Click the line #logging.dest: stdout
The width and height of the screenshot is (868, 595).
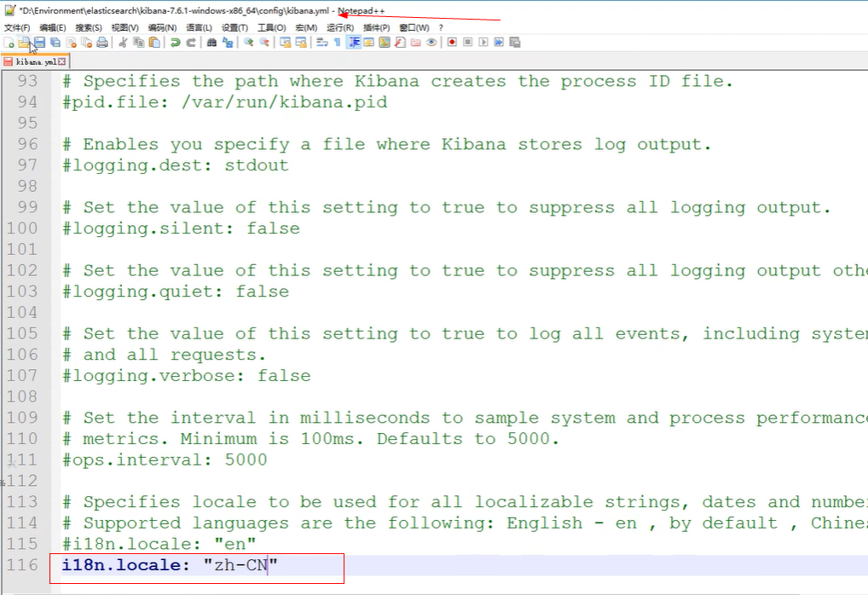(x=176, y=165)
